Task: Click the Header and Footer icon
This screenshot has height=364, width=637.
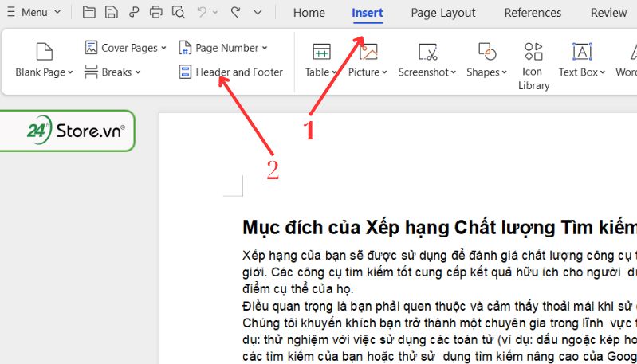Action: (185, 72)
